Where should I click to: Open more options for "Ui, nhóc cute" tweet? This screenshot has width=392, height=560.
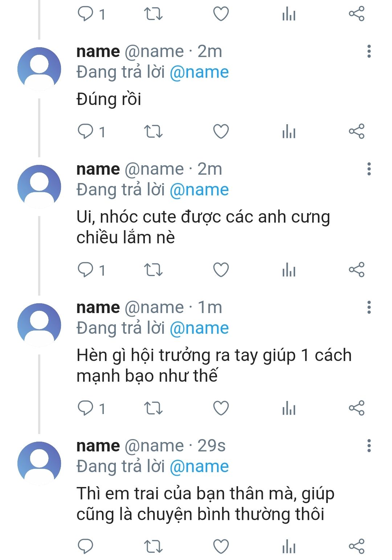[369, 169]
